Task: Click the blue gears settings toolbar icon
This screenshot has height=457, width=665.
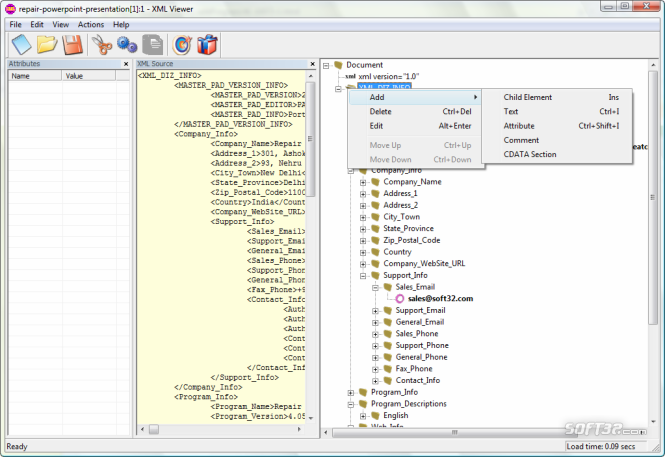Action: pos(127,45)
